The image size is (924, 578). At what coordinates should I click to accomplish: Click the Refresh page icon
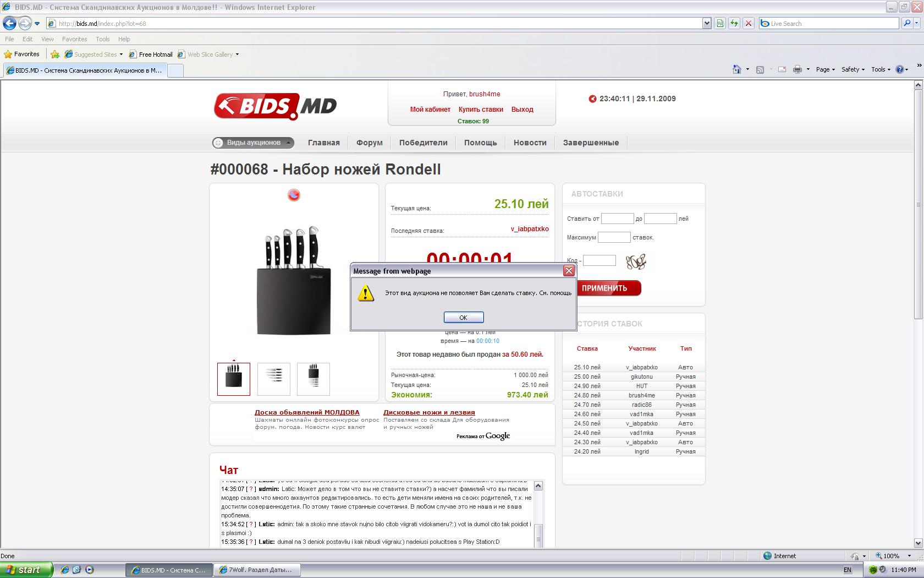coord(734,24)
